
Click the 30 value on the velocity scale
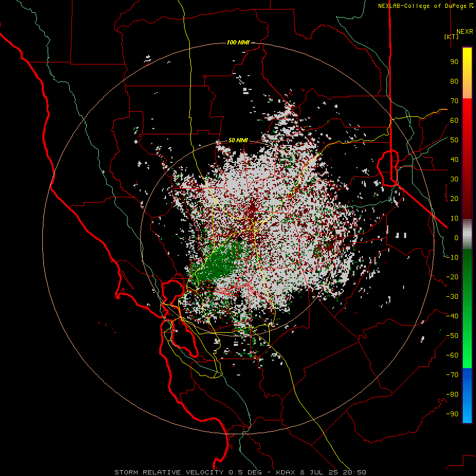pos(454,179)
